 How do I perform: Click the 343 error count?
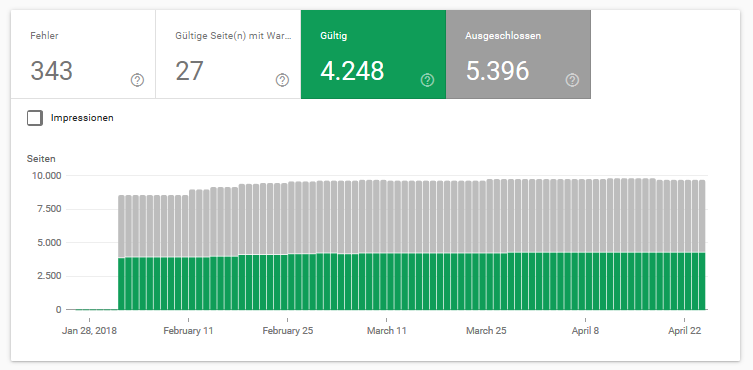tap(51, 71)
